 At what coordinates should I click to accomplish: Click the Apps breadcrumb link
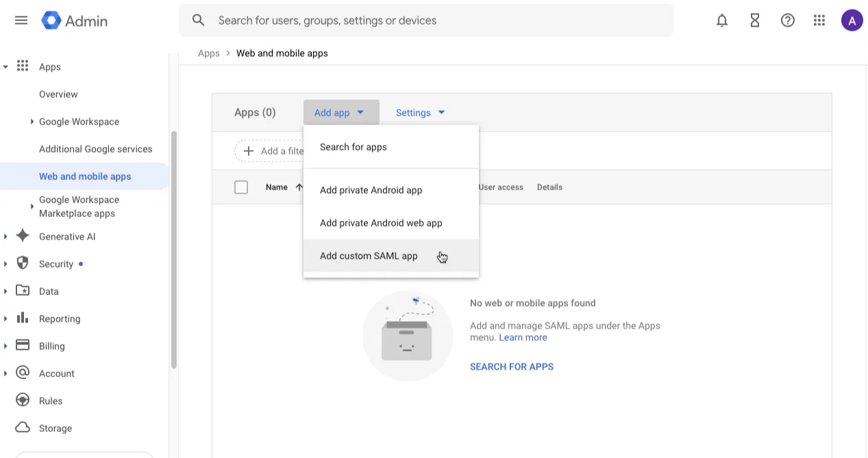pos(209,53)
